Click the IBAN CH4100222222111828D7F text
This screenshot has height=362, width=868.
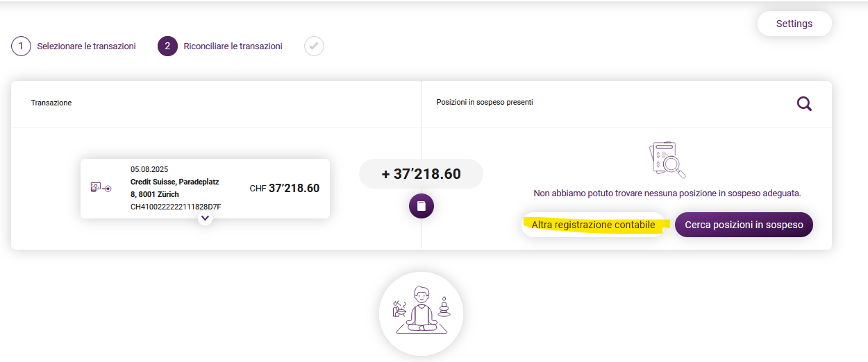click(x=176, y=207)
